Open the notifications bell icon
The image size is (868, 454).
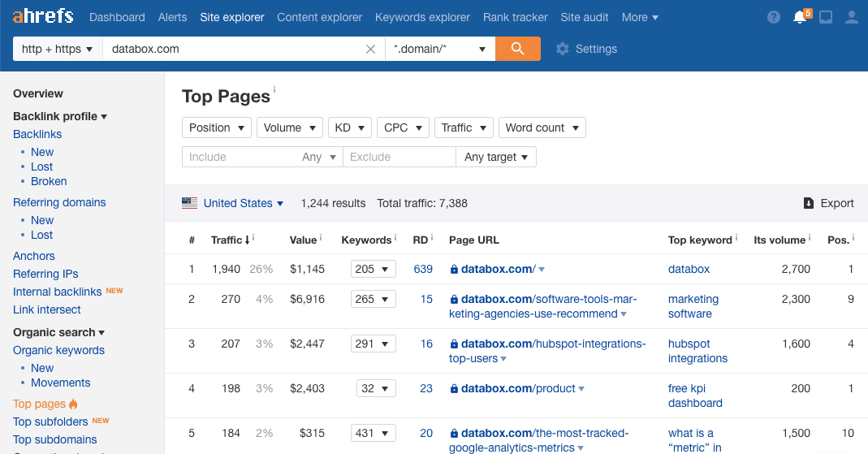799,17
